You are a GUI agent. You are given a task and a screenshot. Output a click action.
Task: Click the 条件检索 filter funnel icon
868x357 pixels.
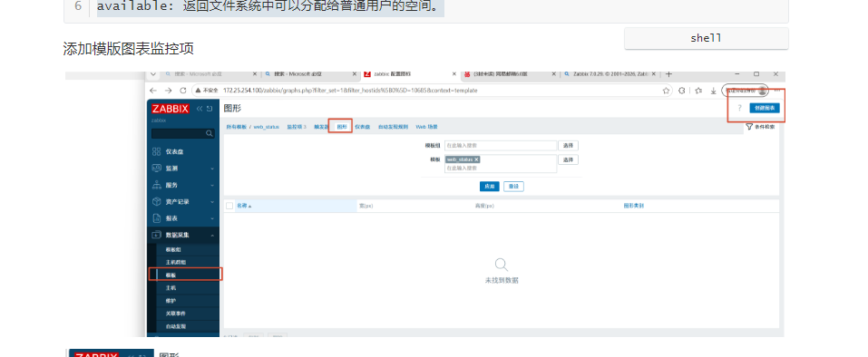749,127
